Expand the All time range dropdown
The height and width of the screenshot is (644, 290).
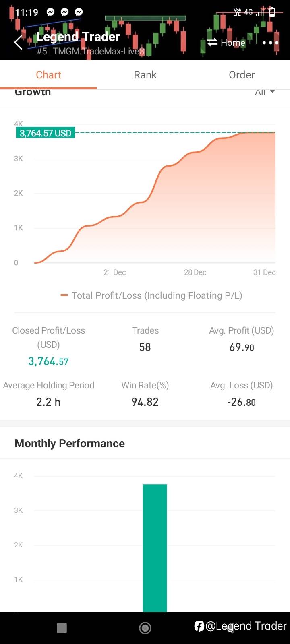(265, 92)
